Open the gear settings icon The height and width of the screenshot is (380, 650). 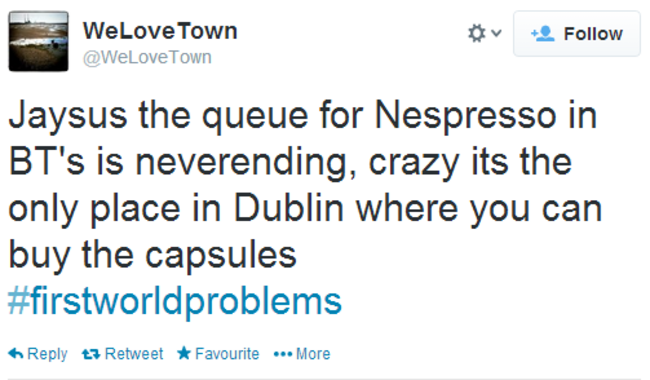476,33
